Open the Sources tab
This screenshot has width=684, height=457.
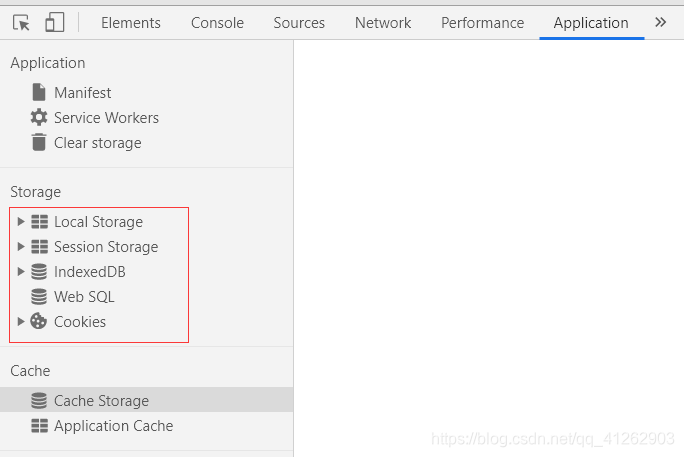coord(299,23)
